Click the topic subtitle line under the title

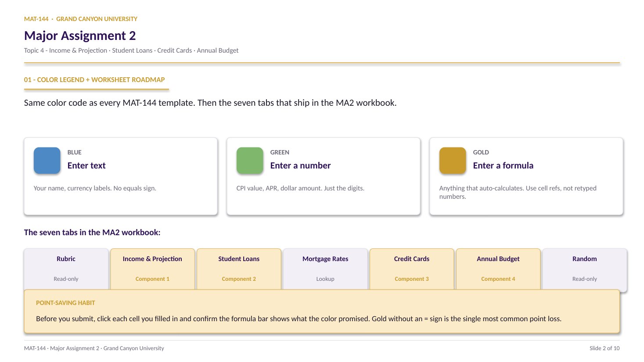[x=131, y=50]
